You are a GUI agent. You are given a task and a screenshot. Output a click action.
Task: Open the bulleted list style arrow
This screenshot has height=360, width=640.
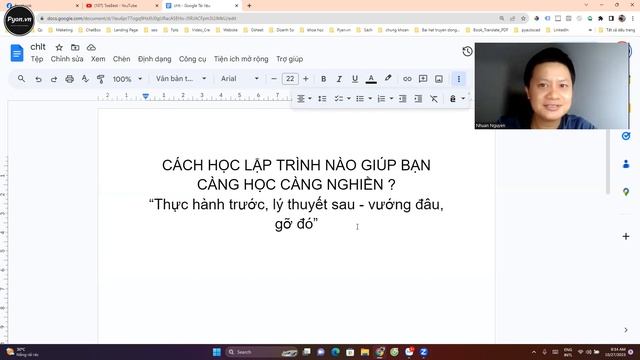tap(370, 98)
